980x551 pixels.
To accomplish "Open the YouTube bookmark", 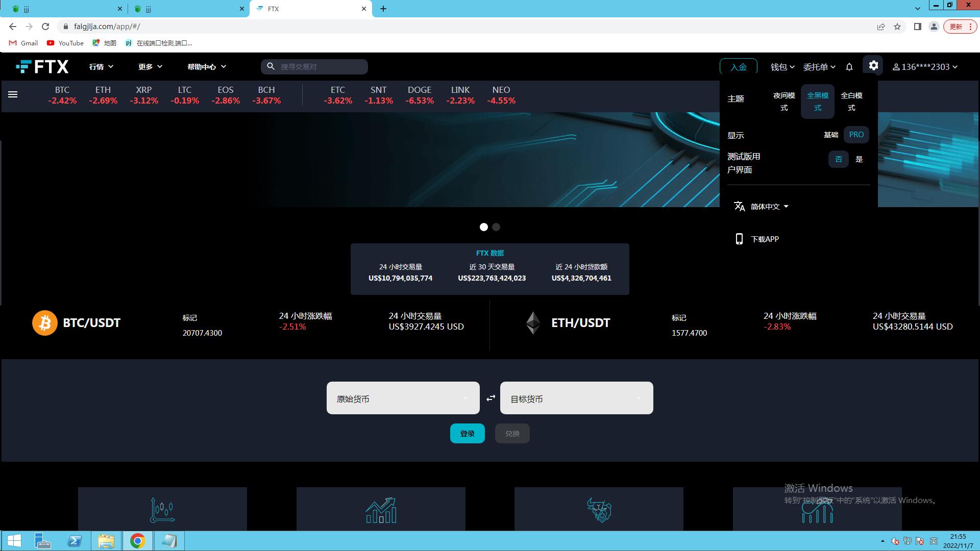I will tap(65, 43).
